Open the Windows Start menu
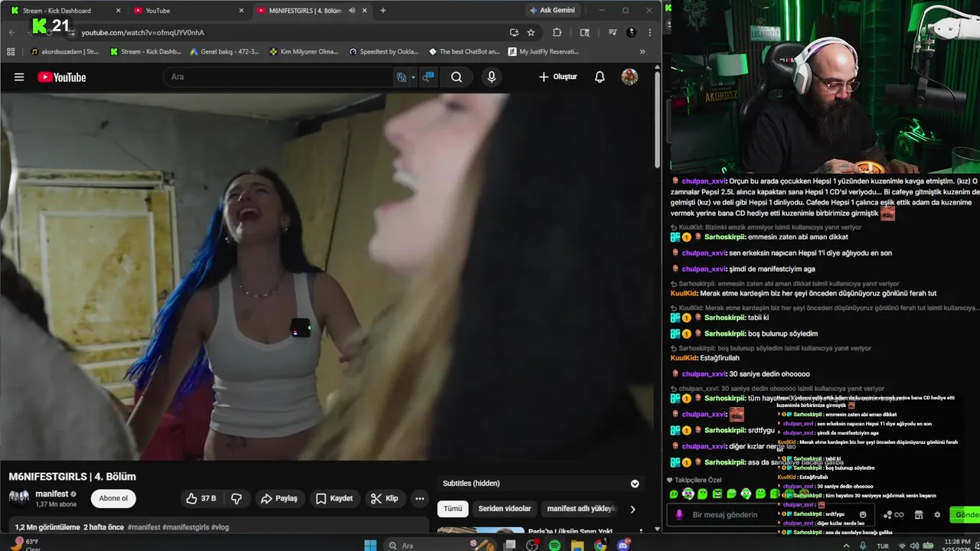This screenshot has height=551, width=980. pyautogui.click(x=371, y=545)
